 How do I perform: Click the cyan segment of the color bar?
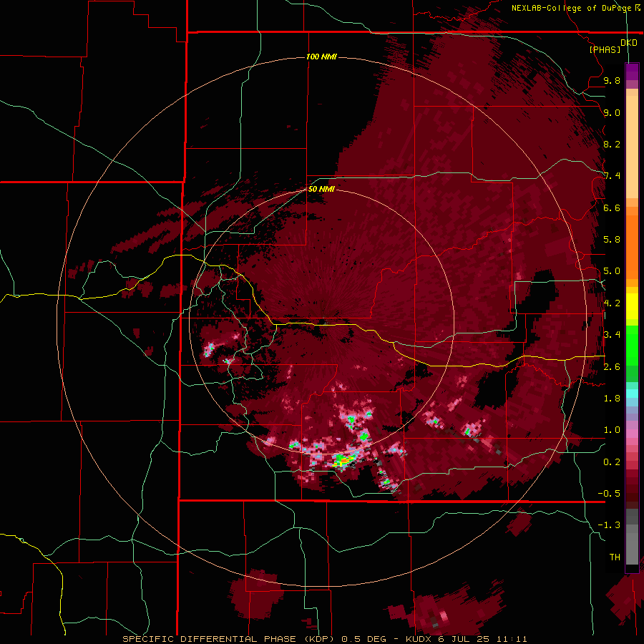632,394
